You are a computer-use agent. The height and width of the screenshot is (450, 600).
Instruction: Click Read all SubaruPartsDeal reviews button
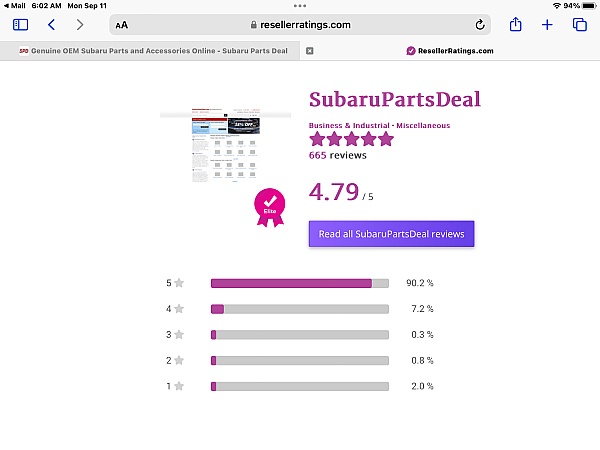391,234
